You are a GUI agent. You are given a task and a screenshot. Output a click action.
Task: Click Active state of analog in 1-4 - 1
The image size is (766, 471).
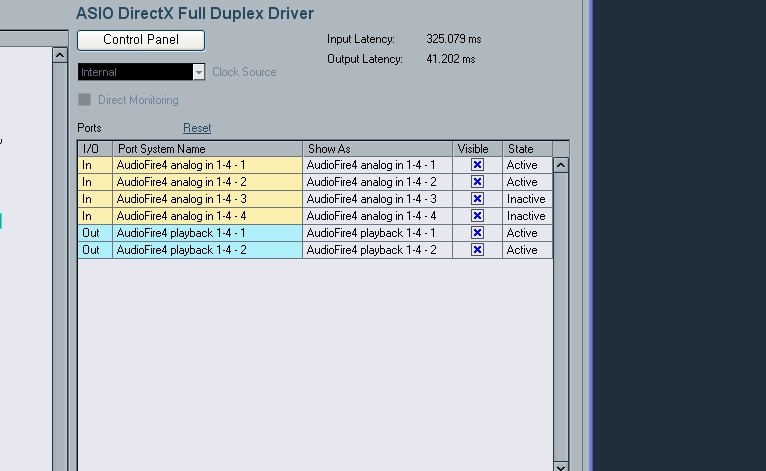528,165
